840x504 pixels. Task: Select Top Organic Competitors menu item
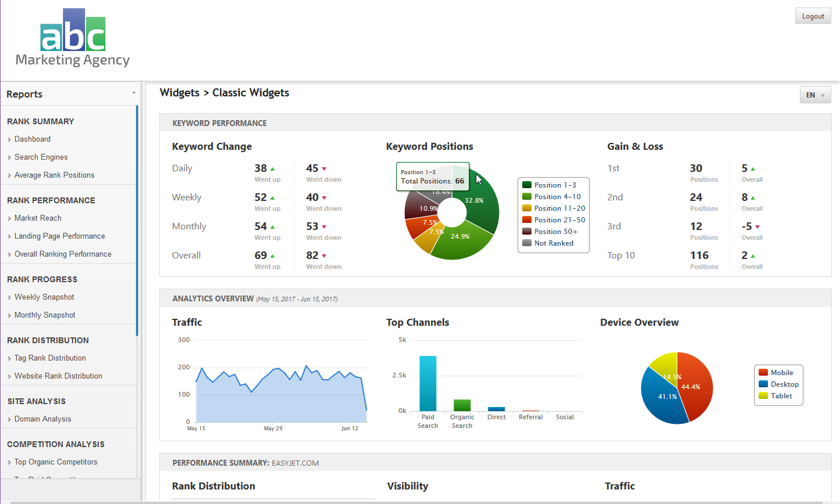[56, 462]
